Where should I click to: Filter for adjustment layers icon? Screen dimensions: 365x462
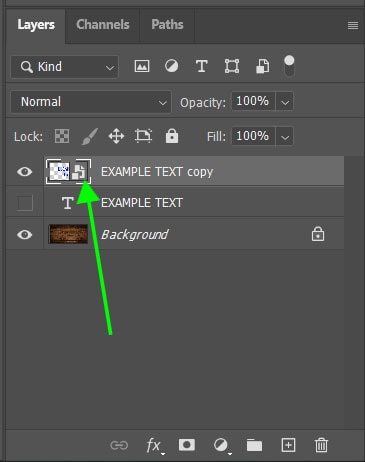pyautogui.click(x=171, y=66)
